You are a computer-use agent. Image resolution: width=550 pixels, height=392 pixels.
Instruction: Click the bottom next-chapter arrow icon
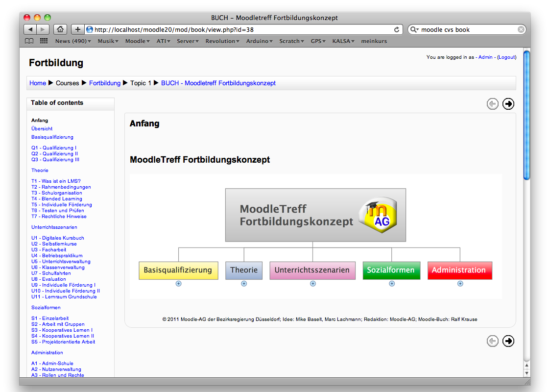[x=508, y=341]
